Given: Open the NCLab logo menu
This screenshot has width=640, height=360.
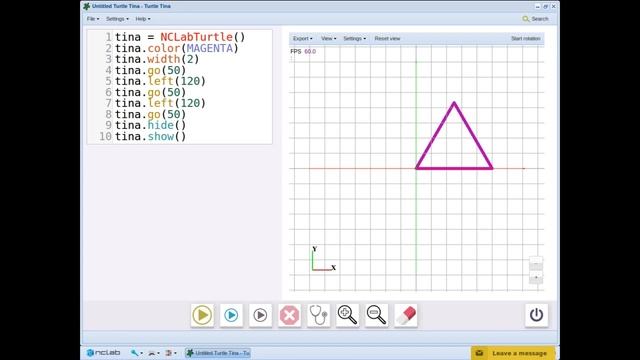Looking at the screenshot, I should [x=103, y=353].
